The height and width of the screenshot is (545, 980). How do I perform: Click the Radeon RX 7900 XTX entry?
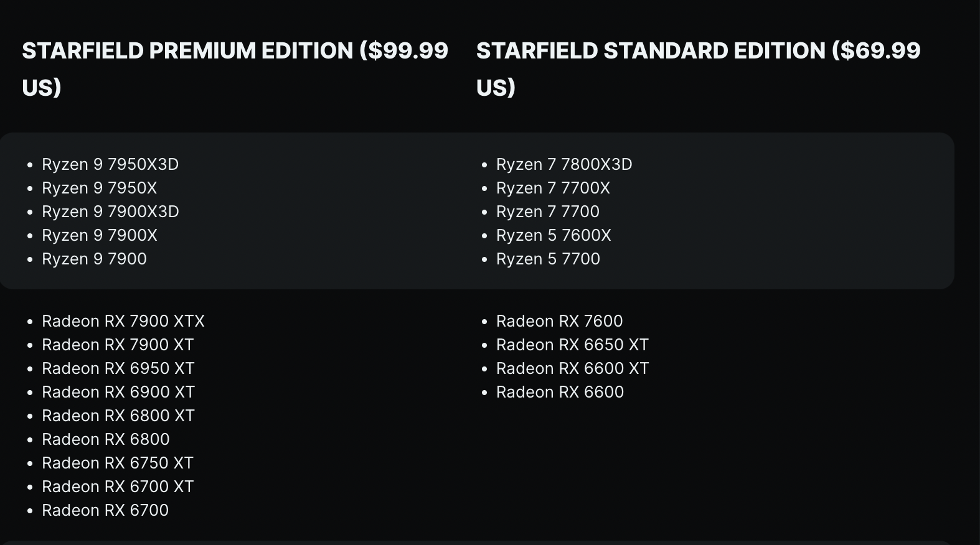pos(123,321)
